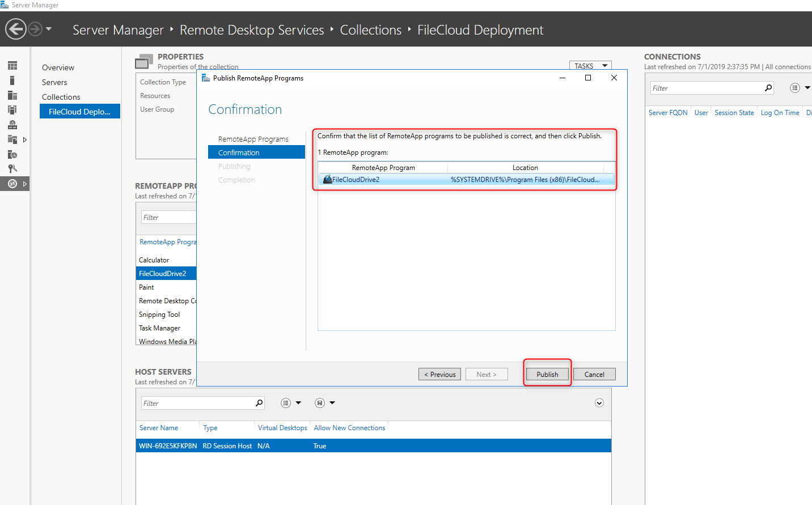Open the Dashboard icon in left sidebar
This screenshot has height=505, width=812.
(12, 66)
